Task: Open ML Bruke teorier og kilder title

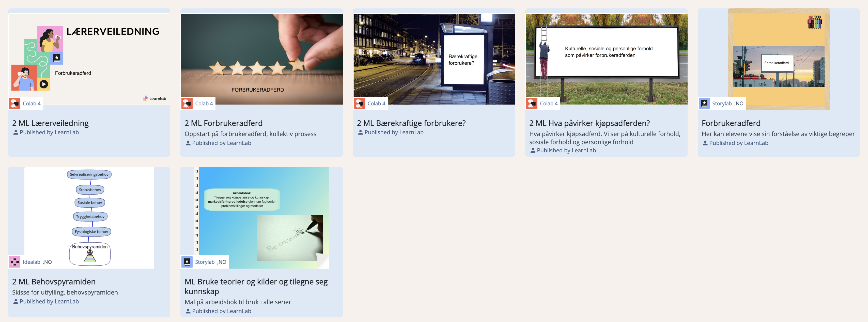Action: [x=256, y=286]
